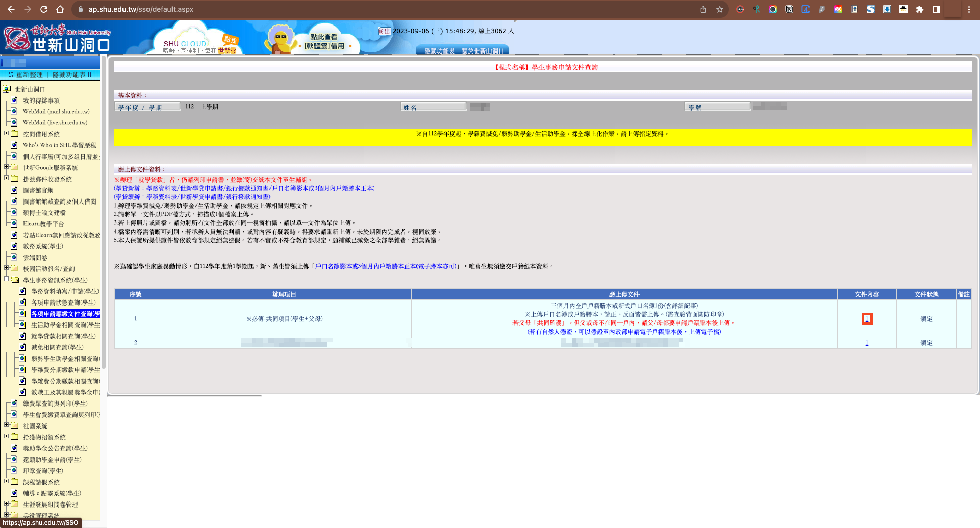The height and width of the screenshot is (528, 980).
Task: Click page icon beside 圖書館官網
Action: click(14, 190)
